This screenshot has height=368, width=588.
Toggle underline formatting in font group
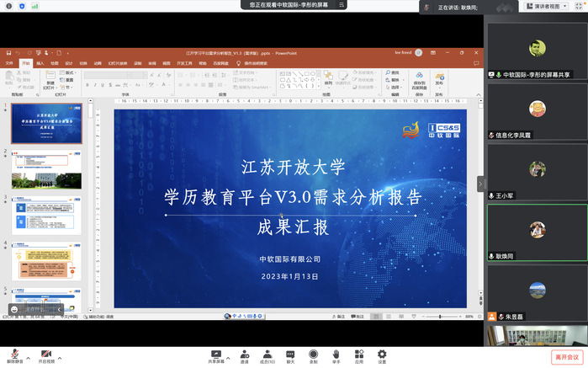(x=103, y=85)
